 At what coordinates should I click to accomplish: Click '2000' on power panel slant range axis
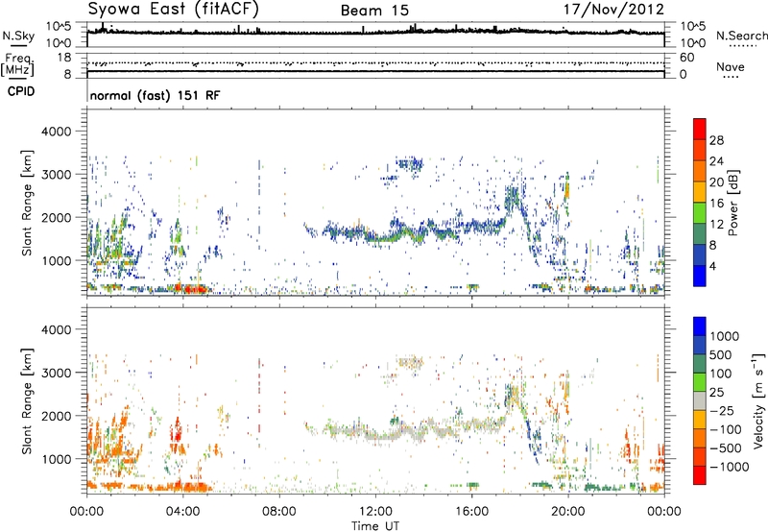[57, 217]
